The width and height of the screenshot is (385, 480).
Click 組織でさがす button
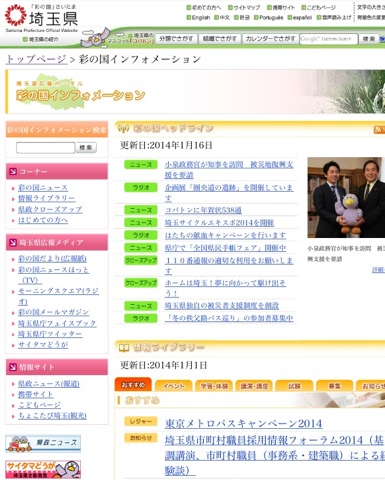tap(220, 39)
